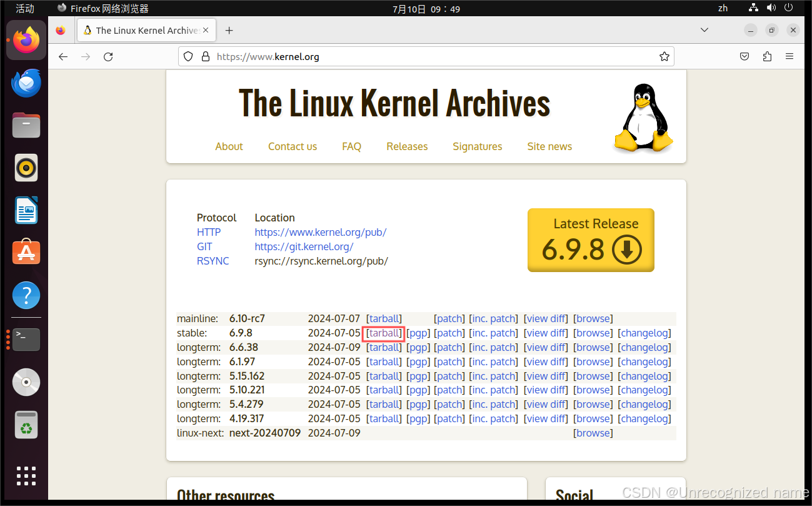Open the Firefox extensions puzzle icon
The image size is (812, 506).
tap(767, 56)
